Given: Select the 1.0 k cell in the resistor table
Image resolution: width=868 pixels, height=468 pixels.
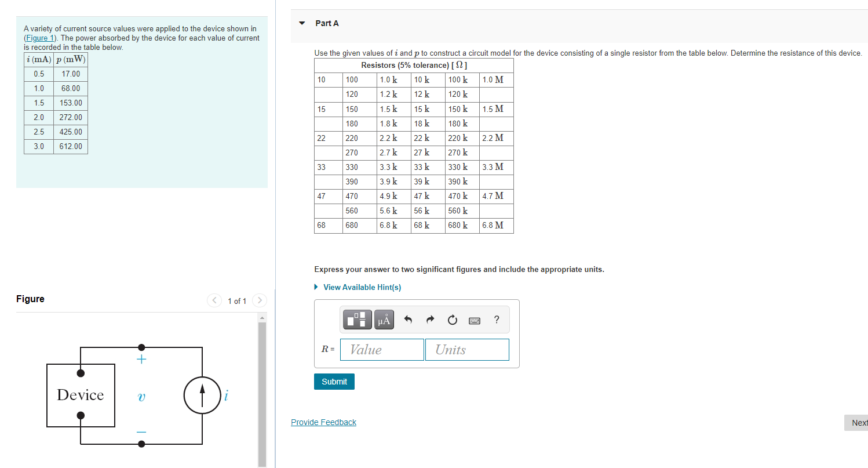Looking at the screenshot, I should coord(389,79).
